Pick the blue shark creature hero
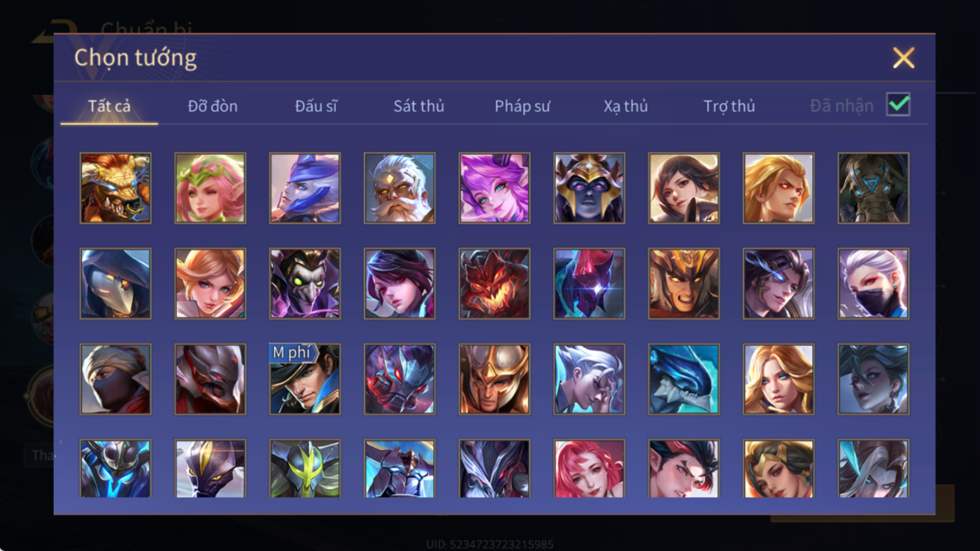Viewport: 980px width, 551px height. click(x=684, y=379)
